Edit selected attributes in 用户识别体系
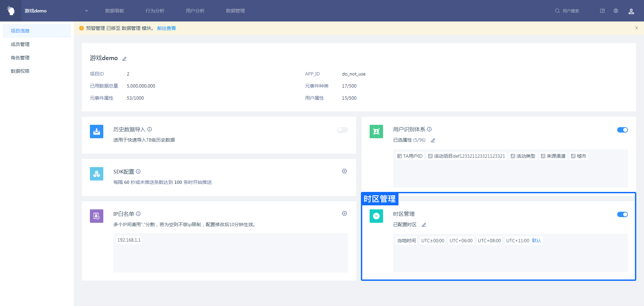Screen dimensions: 644x306 [x=433, y=140]
